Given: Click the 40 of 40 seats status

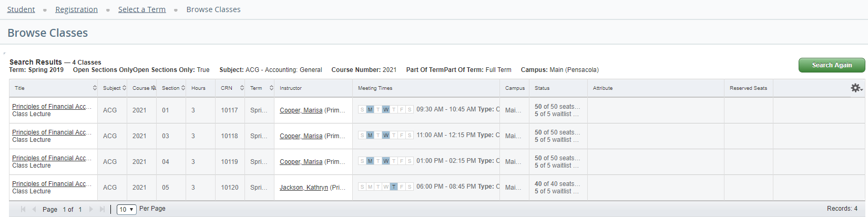Looking at the screenshot, I should tap(557, 184).
